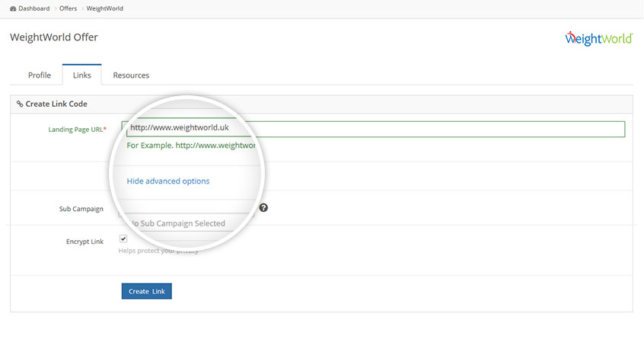Toggle the Encrypt Link checkbox
This screenshot has width=644, height=343.
point(123,239)
